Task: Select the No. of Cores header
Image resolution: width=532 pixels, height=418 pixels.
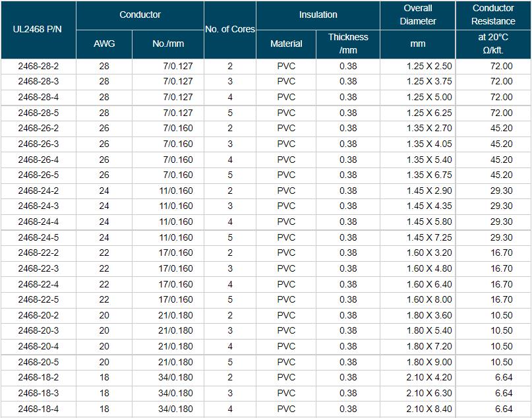Action: tap(230, 30)
